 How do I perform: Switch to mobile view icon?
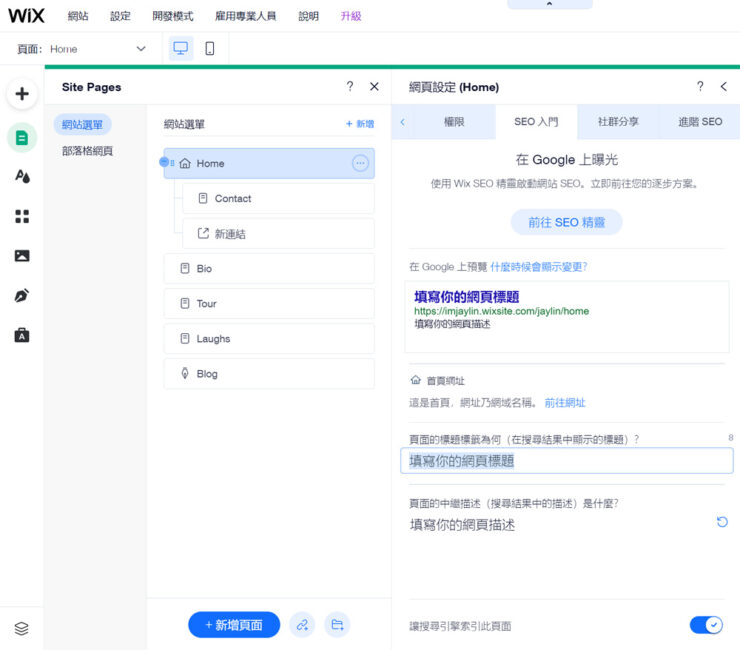[x=210, y=48]
